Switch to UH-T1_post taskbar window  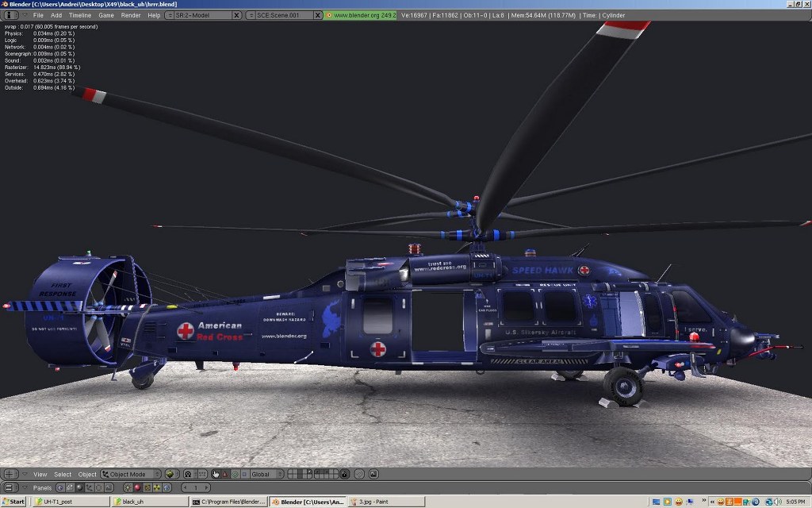pos(70,502)
